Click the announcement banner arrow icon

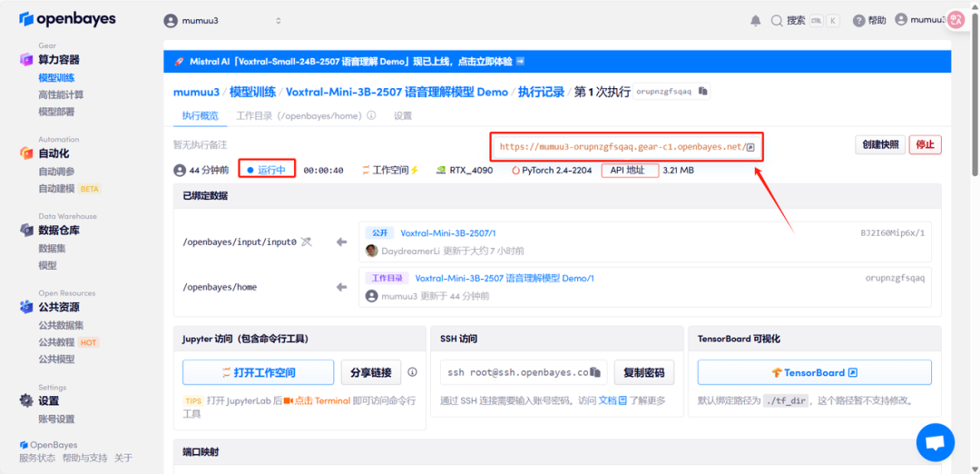tap(520, 62)
